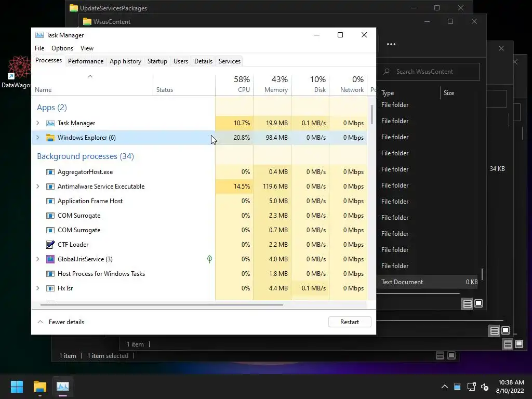The image size is (532, 399).
Task: Switch to the App history tab
Action: pyautogui.click(x=125, y=61)
